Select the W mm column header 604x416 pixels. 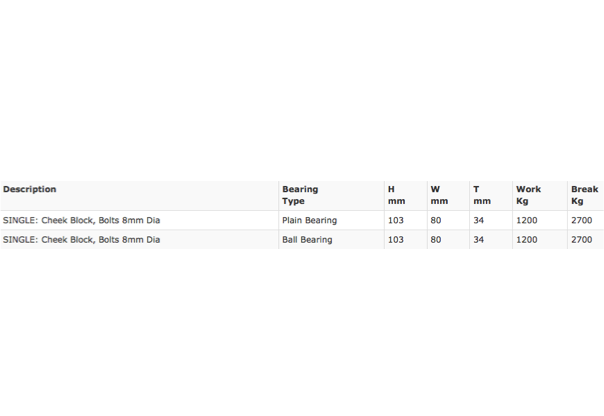[x=439, y=195]
